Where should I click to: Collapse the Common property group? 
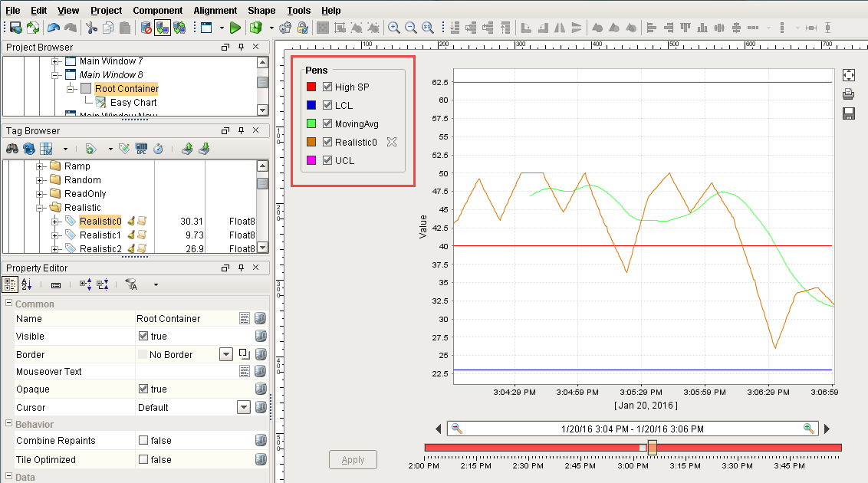[9, 303]
